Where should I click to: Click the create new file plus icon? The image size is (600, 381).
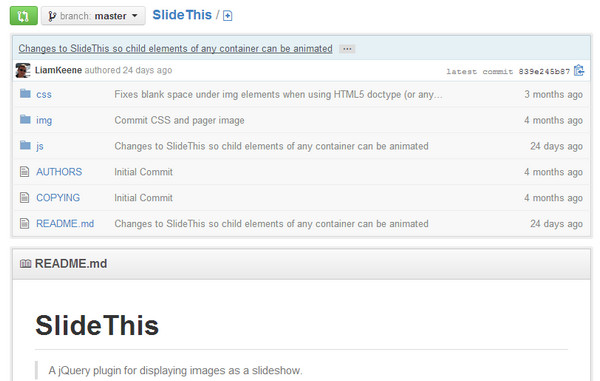coord(227,16)
